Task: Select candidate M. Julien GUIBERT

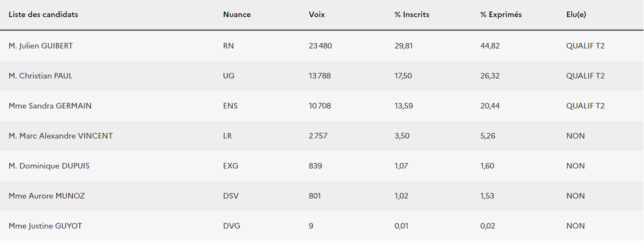Action: 41,46
